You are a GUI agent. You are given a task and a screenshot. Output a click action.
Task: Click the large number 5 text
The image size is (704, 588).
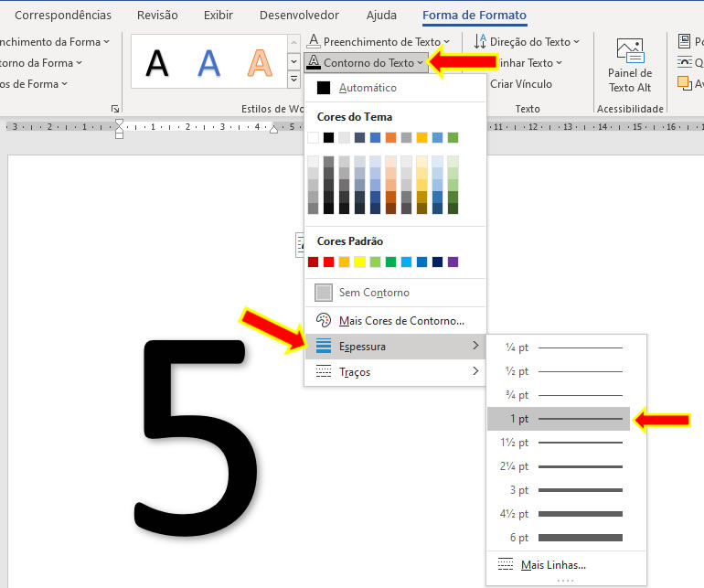(x=196, y=438)
